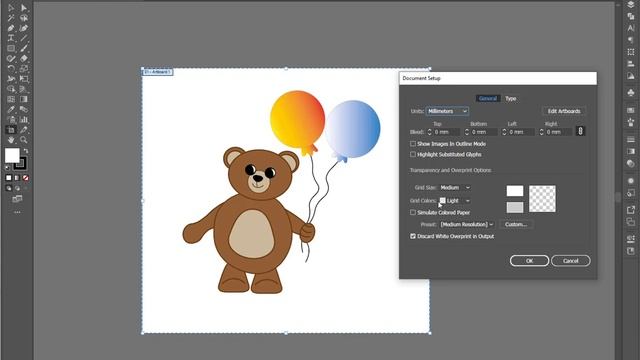This screenshot has height=360, width=640.
Task: Select the Eraser tool
Action: pyautogui.click(x=24, y=59)
